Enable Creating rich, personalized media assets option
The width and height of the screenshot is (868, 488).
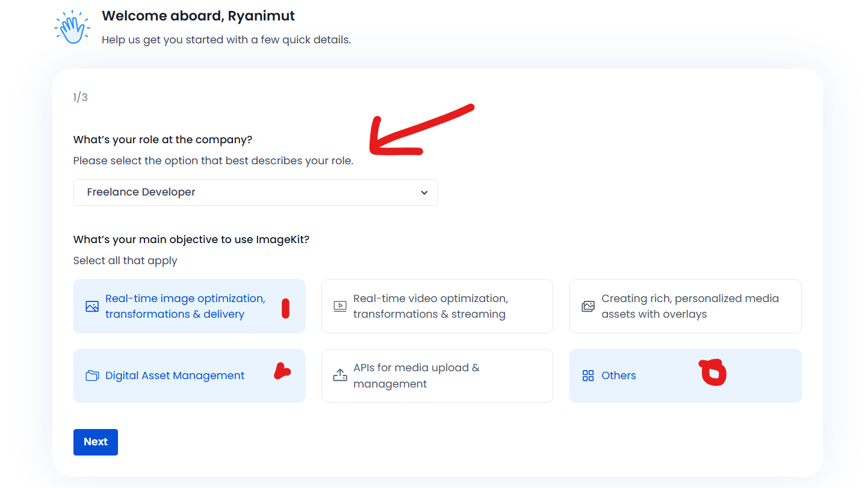(x=690, y=306)
